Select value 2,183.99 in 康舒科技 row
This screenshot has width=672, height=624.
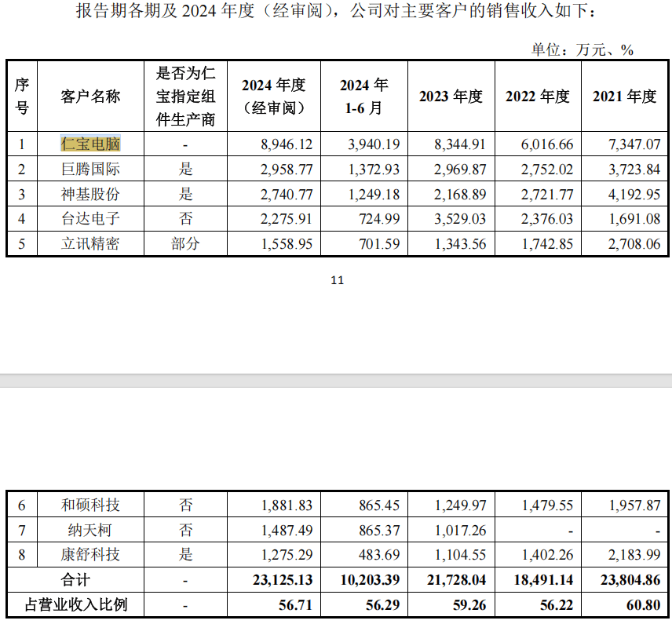point(634,555)
